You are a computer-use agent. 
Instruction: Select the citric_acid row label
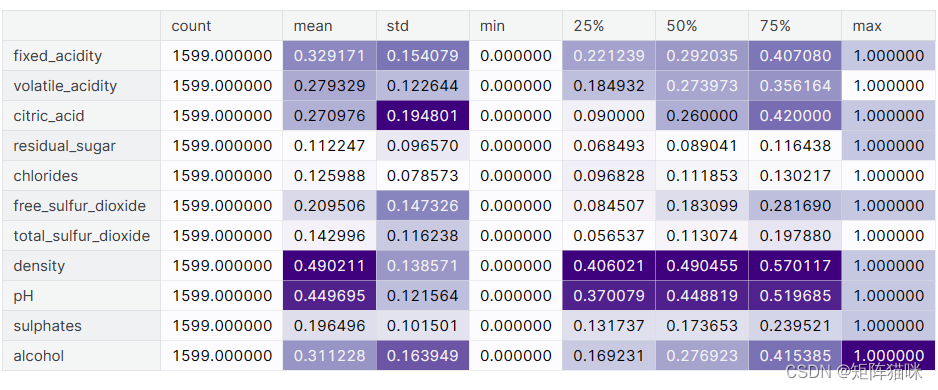81,115
